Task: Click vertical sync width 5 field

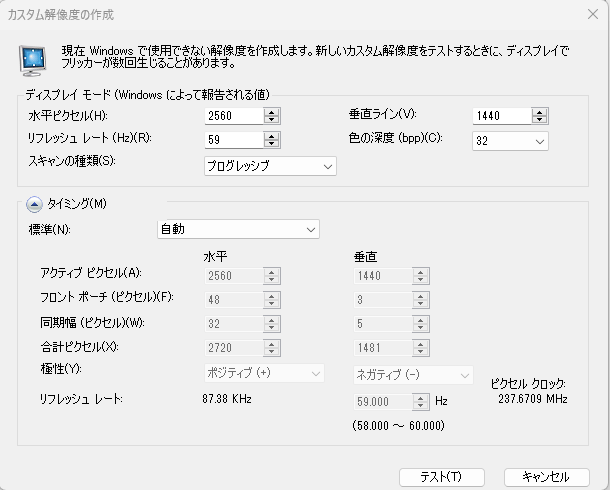Action: pos(383,324)
